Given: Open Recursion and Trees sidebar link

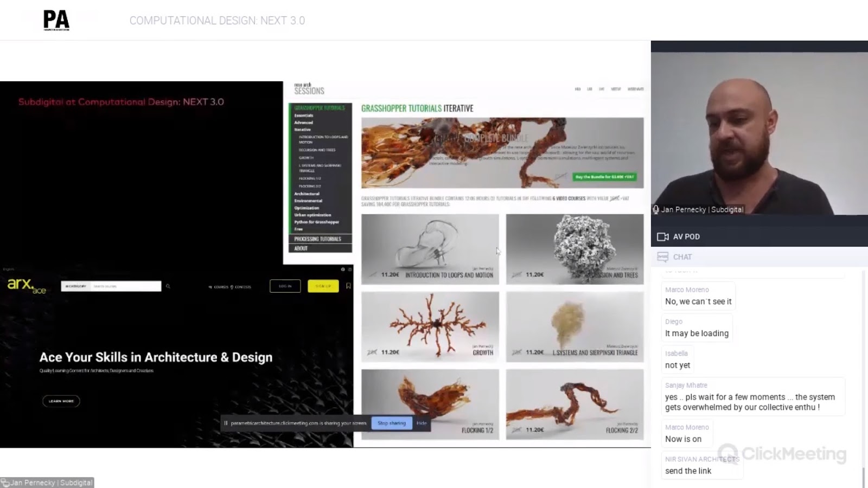Looking at the screenshot, I should tap(317, 150).
